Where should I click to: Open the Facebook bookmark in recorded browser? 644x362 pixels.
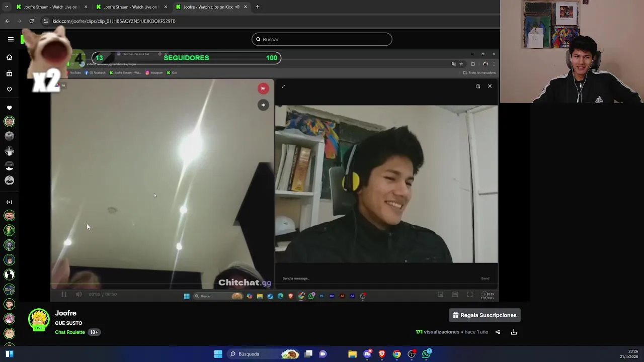pos(96,73)
